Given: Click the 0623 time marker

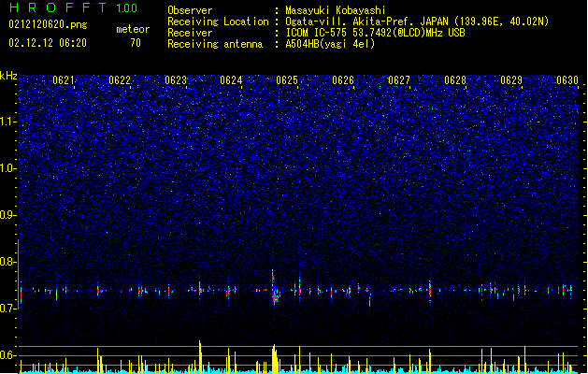Looking at the screenshot, I should point(175,79).
